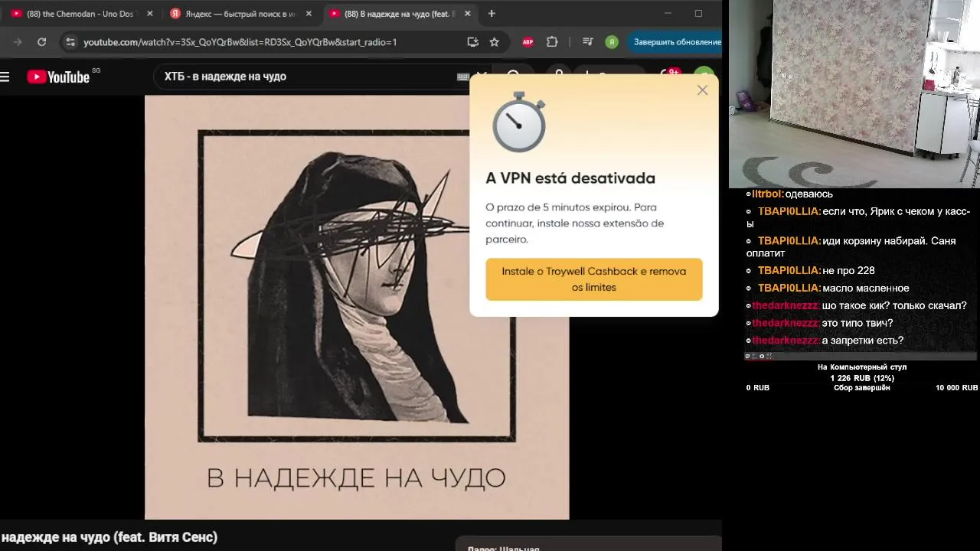Switch to the Chemodan - Uno Dos tab
The height and width of the screenshot is (551, 980).
pos(83,14)
